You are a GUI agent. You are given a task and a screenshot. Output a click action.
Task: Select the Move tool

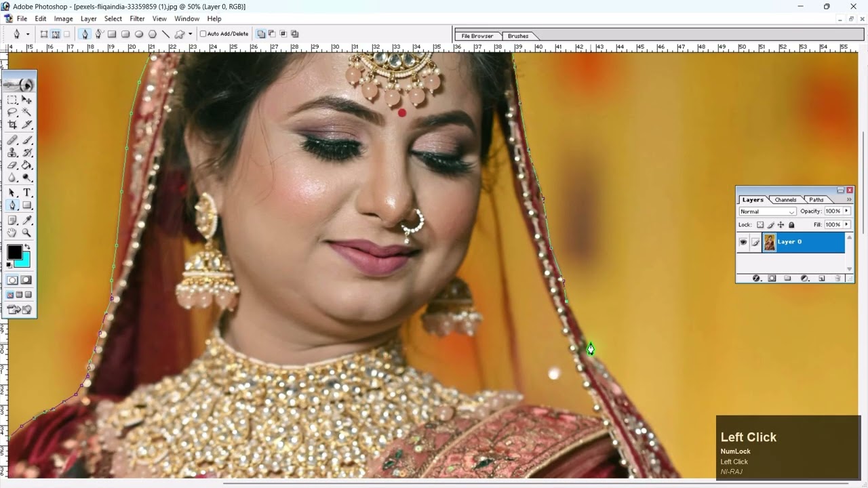point(27,100)
